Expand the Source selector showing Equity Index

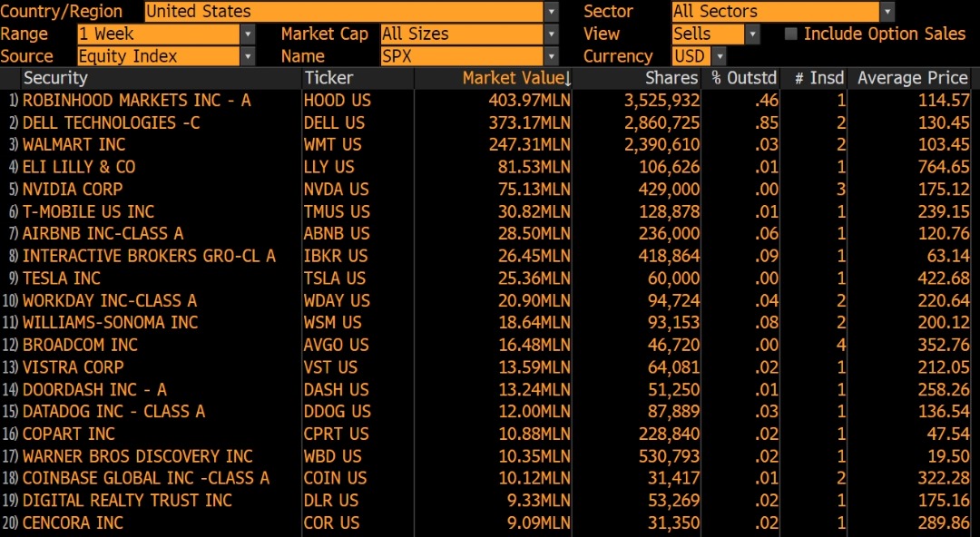[x=247, y=55]
